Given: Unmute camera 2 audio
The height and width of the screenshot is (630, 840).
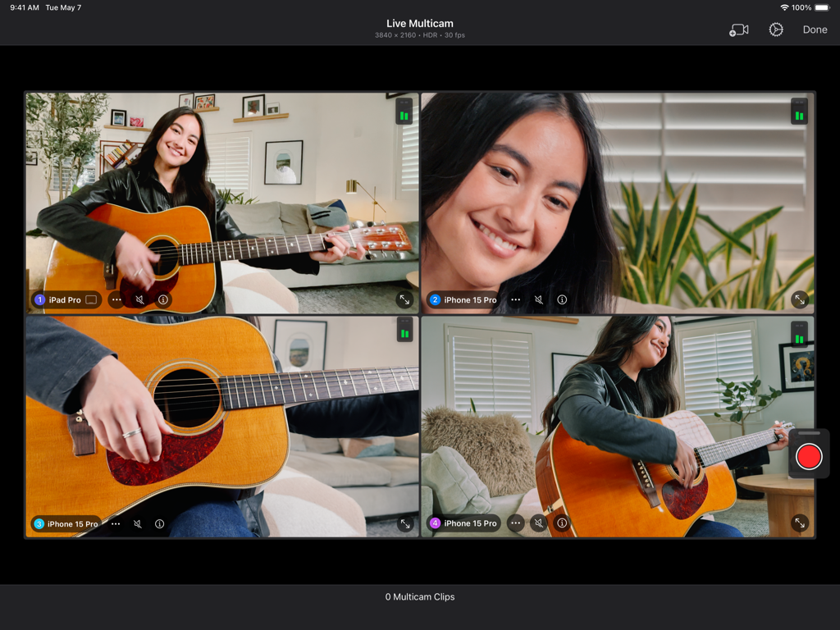Looking at the screenshot, I should (x=539, y=299).
